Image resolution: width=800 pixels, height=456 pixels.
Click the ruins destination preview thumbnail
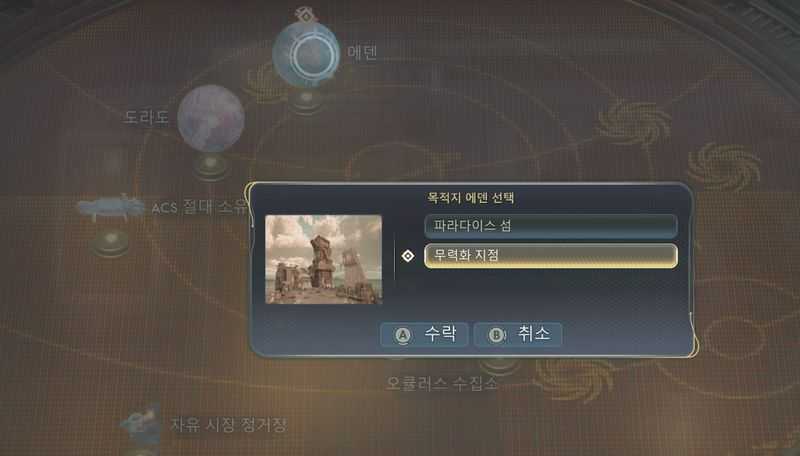point(323,259)
